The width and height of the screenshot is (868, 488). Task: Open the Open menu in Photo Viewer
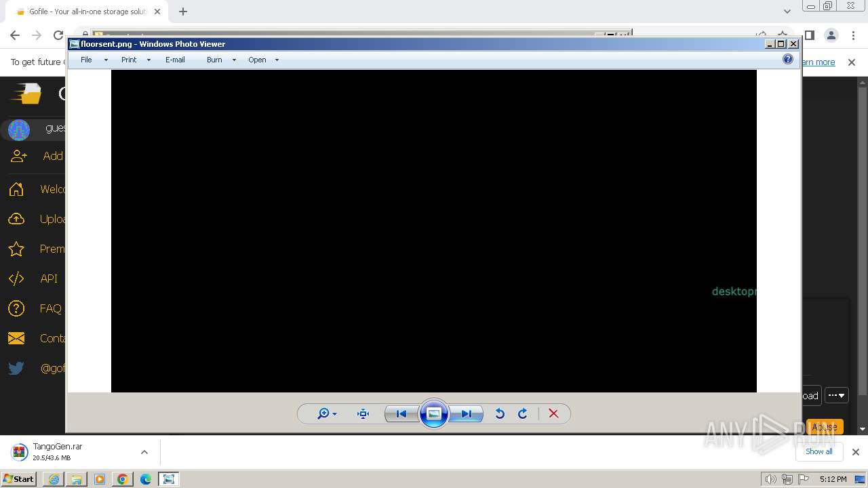(257, 60)
